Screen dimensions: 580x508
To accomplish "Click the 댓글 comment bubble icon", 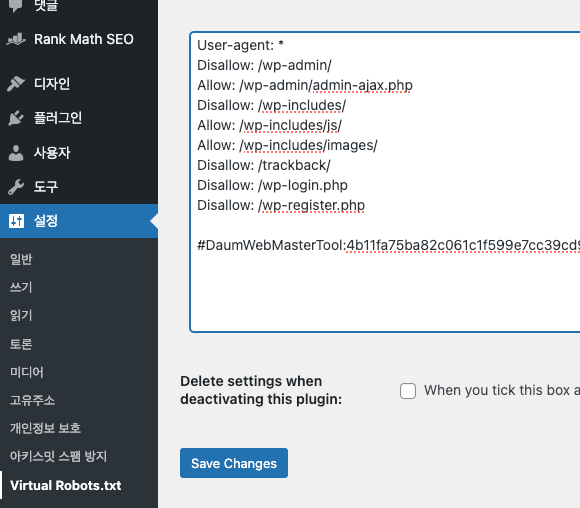I will [16, 5].
